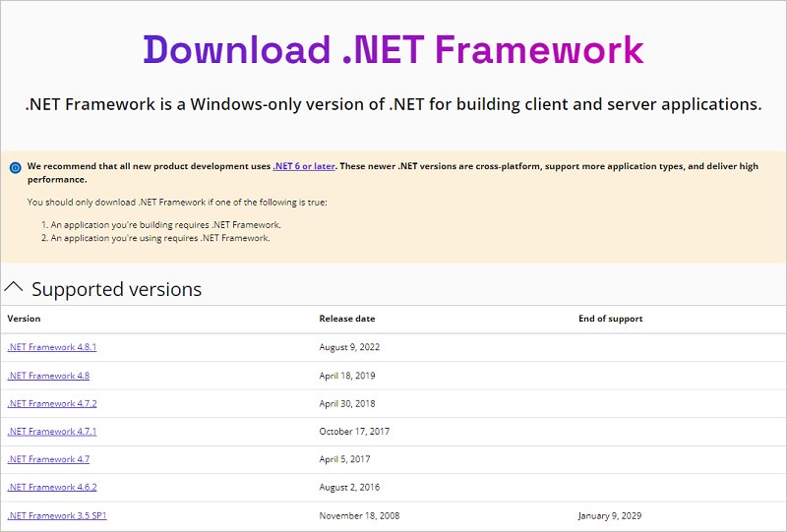Select the November 18, 2008 release date
The height and width of the screenshot is (532, 787).
(x=359, y=515)
